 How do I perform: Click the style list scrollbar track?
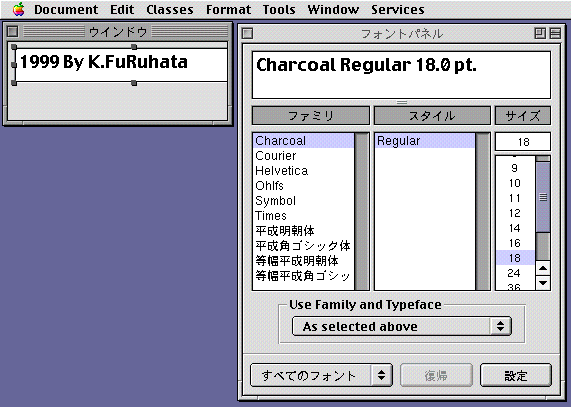click(x=483, y=212)
